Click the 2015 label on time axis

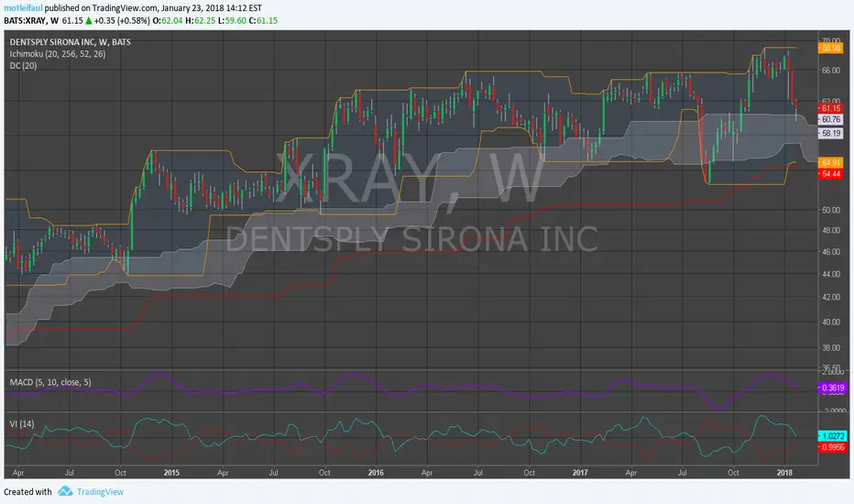(x=171, y=473)
